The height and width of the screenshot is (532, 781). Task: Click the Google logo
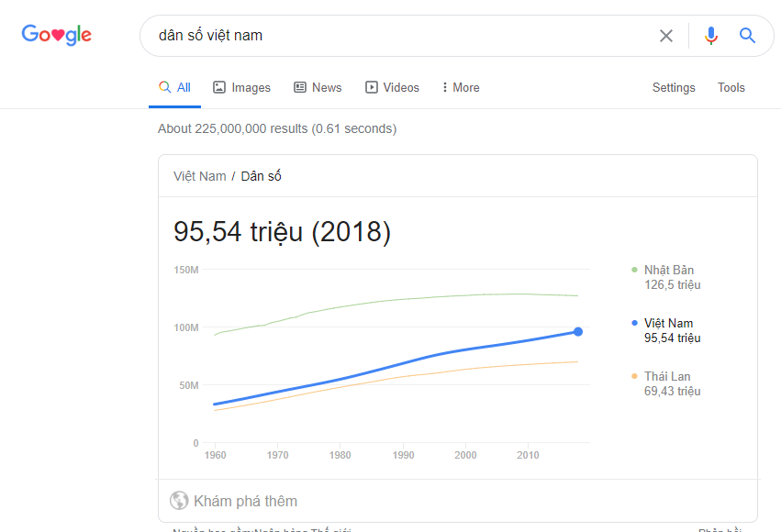click(56, 35)
